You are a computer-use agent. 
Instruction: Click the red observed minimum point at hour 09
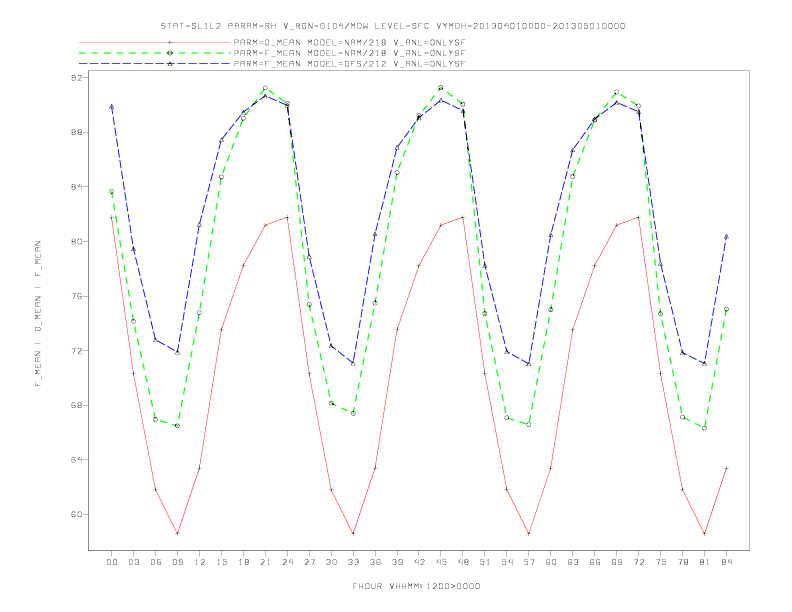click(177, 533)
